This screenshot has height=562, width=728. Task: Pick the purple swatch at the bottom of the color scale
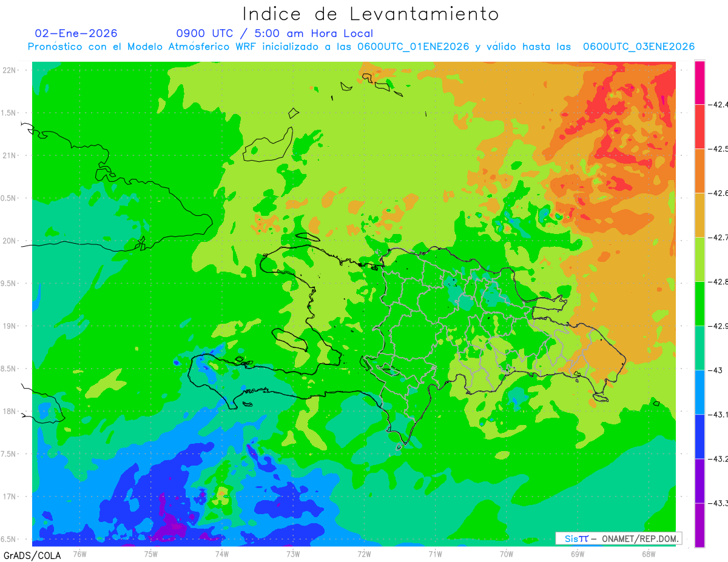click(699, 524)
